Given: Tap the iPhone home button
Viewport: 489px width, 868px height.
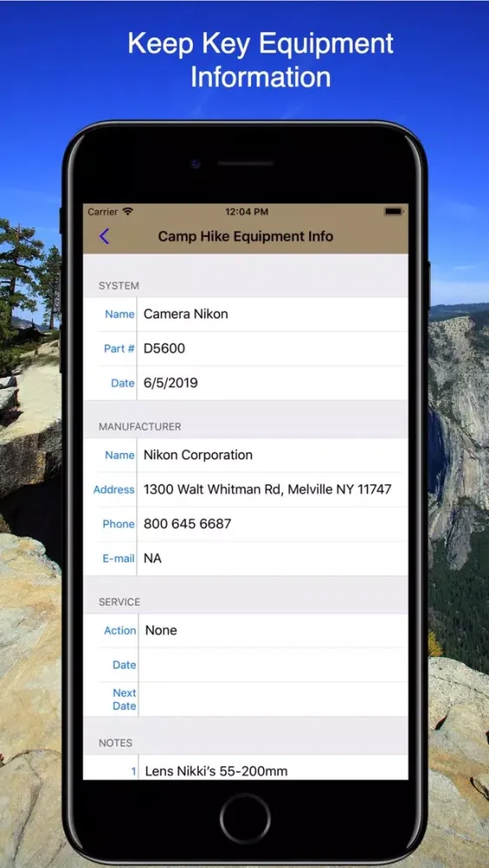Looking at the screenshot, I should pyautogui.click(x=245, y=819).
